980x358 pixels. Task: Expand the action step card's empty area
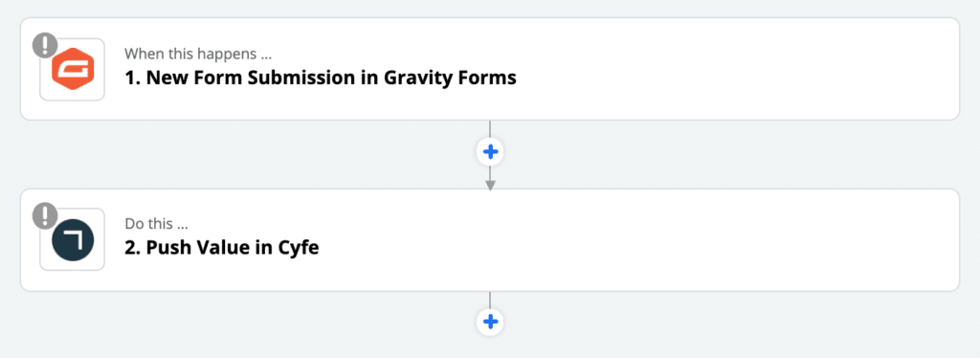(x=637, y=239)
